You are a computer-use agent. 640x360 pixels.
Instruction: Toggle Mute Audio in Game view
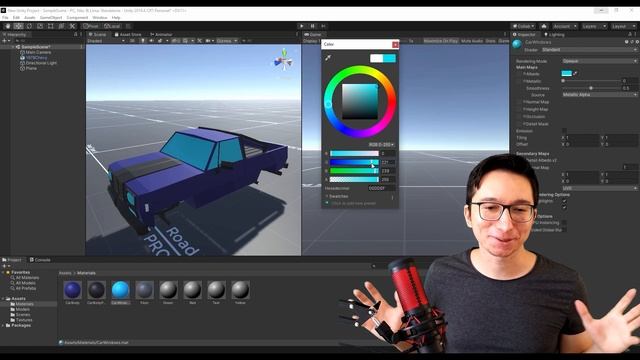tap(472, 41)
